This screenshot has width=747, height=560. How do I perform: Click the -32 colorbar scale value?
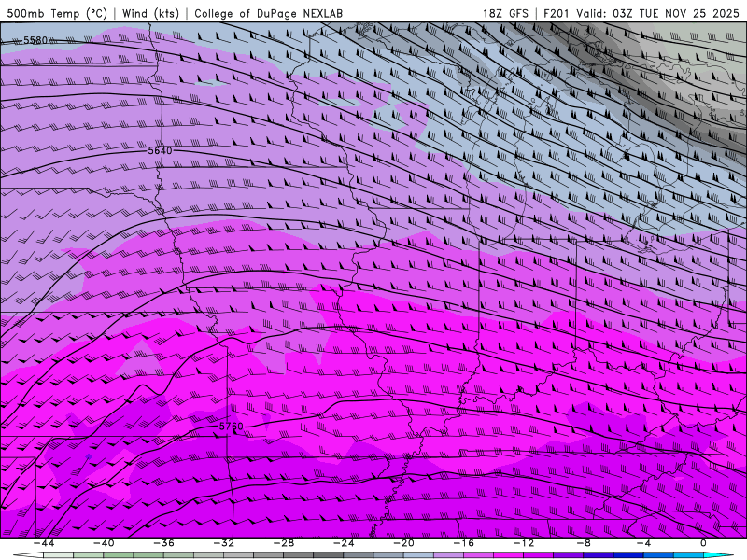point(224,543)
